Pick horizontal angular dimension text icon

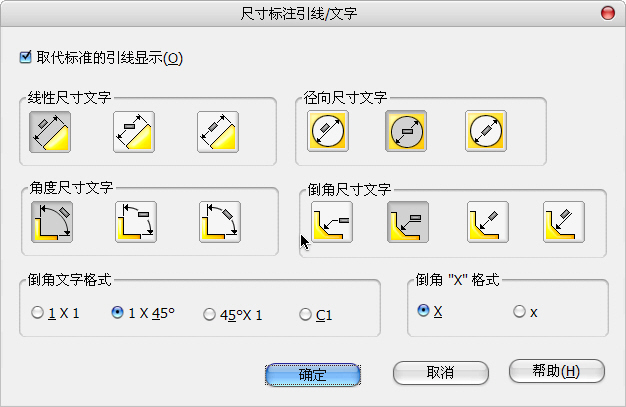tap(135, 222)
